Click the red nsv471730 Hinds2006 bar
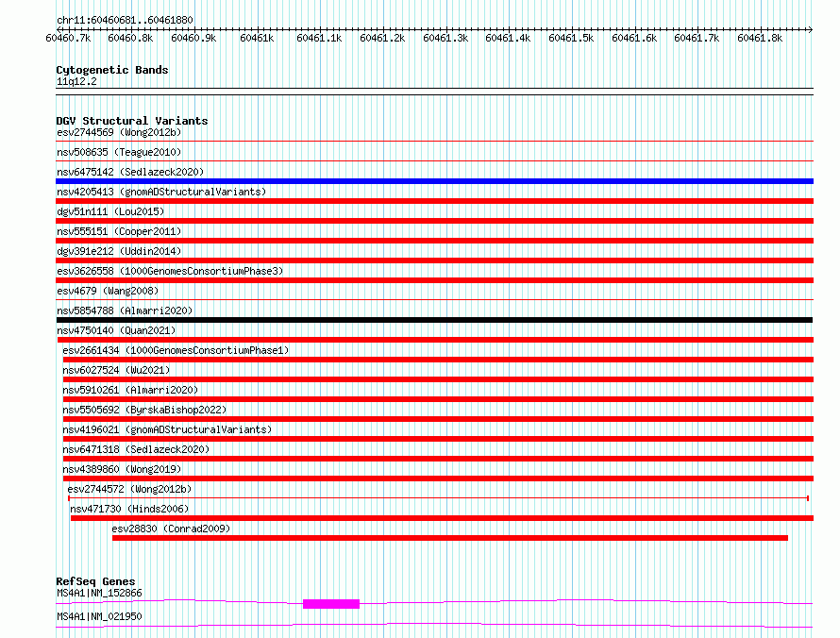The width and height of the screenshot is (840, 638). click(x=442, y=518)
